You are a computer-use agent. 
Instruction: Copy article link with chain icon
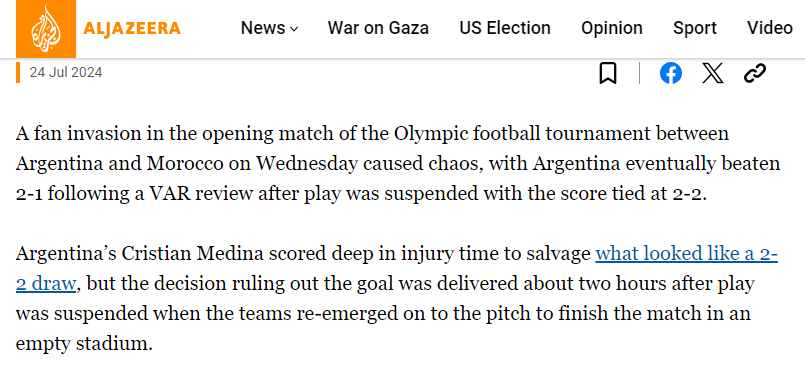[755, 73]
